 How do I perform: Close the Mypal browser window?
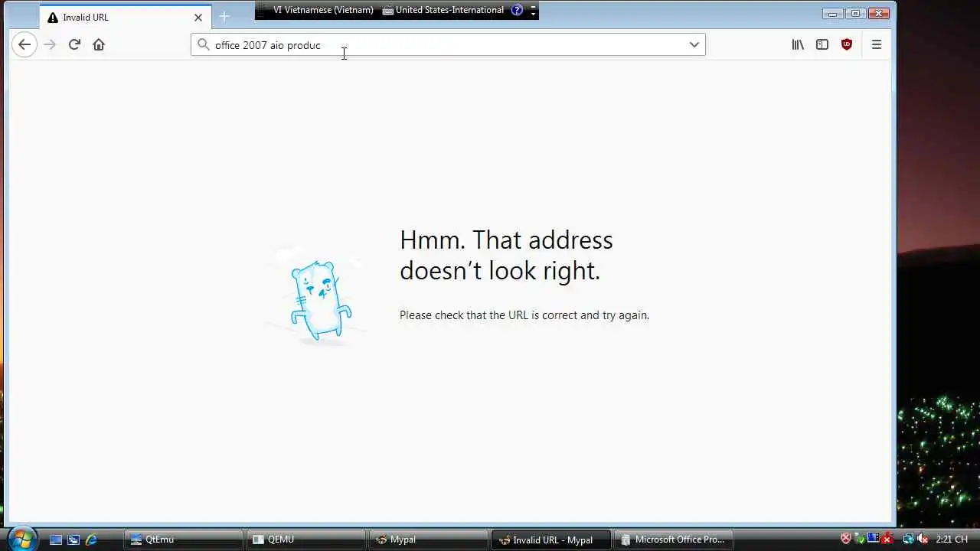pyautogui.click(x=879, y=13)
